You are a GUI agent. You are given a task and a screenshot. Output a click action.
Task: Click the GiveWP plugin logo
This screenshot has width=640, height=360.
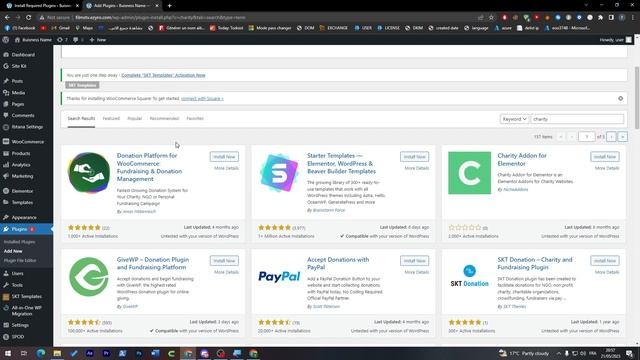89,277
